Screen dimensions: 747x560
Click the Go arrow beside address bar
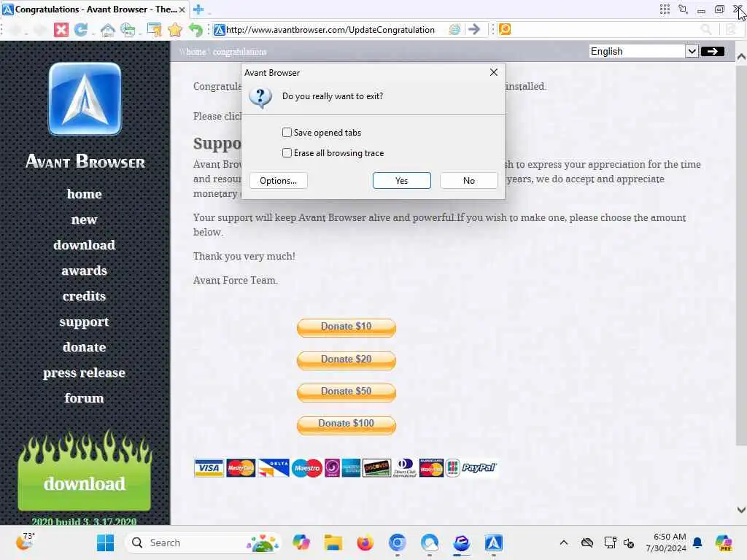474,29
